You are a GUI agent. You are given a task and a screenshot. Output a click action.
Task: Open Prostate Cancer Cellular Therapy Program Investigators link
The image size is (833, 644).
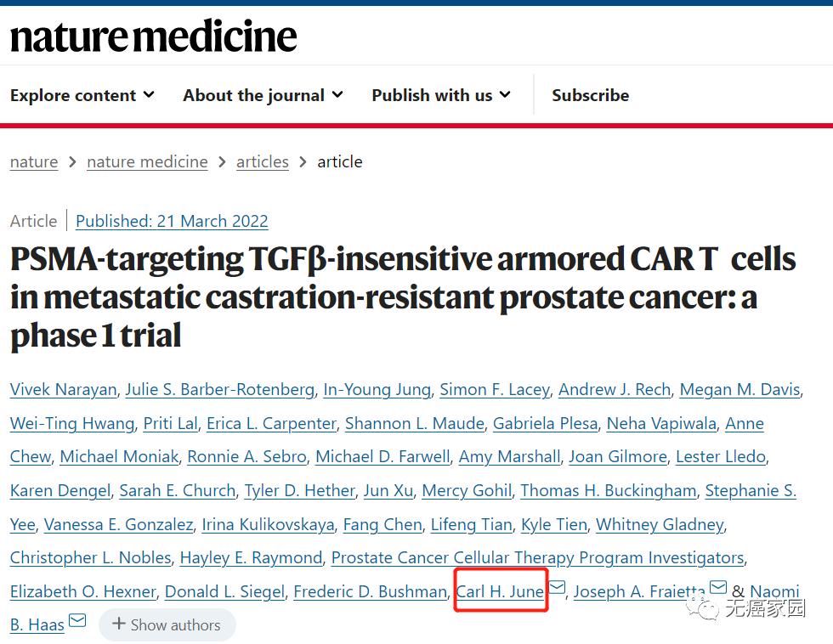tap(537, 558)
